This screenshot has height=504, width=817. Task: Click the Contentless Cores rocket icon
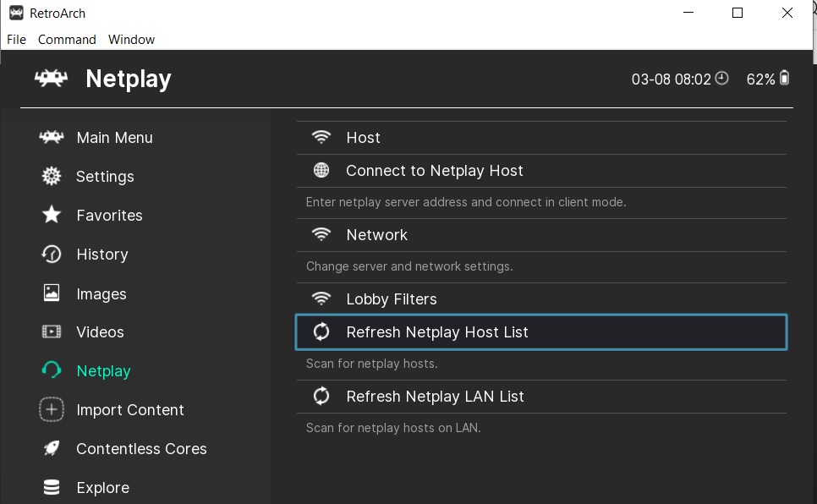tap(51, 448)
